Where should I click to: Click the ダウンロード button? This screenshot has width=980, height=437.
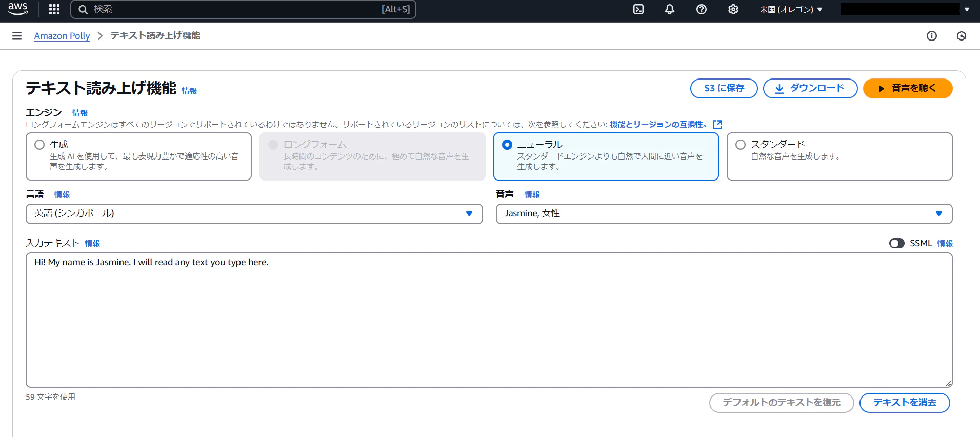tap(810, 88)
